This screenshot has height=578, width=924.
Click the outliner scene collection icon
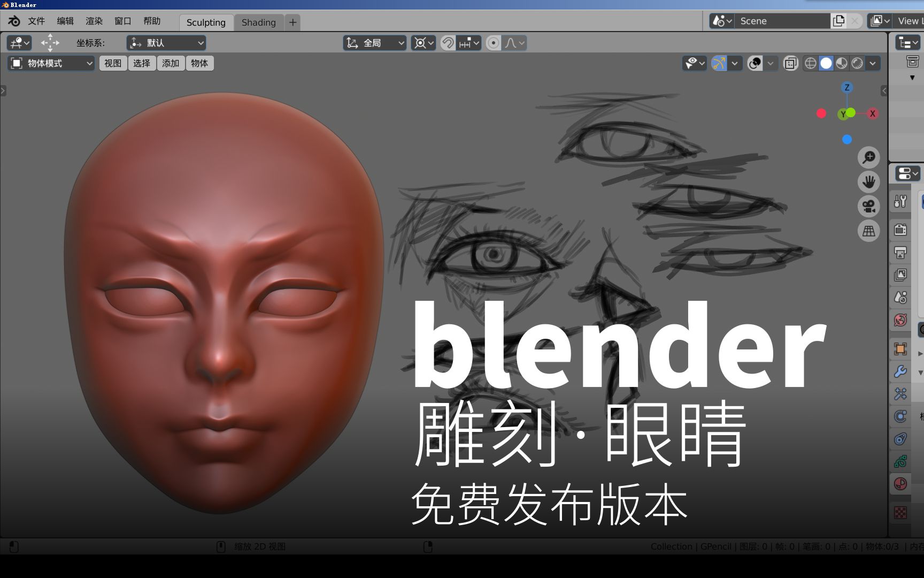point(912,62)
